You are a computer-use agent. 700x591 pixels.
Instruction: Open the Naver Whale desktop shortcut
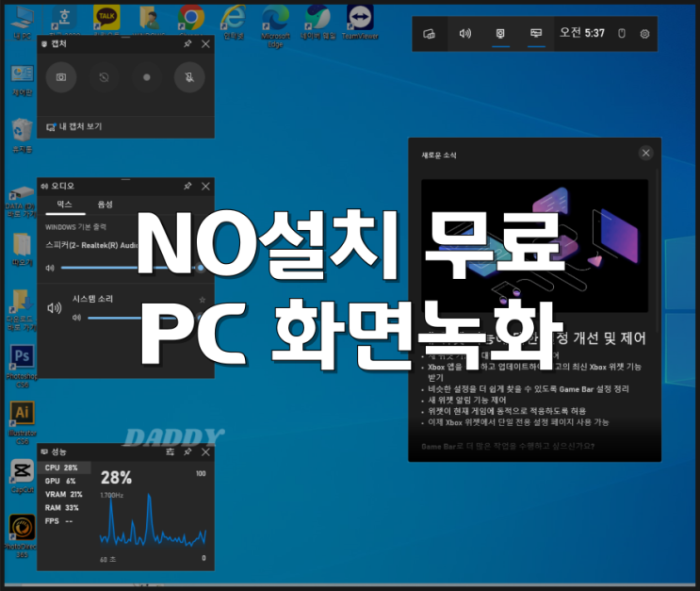[317, 23]
